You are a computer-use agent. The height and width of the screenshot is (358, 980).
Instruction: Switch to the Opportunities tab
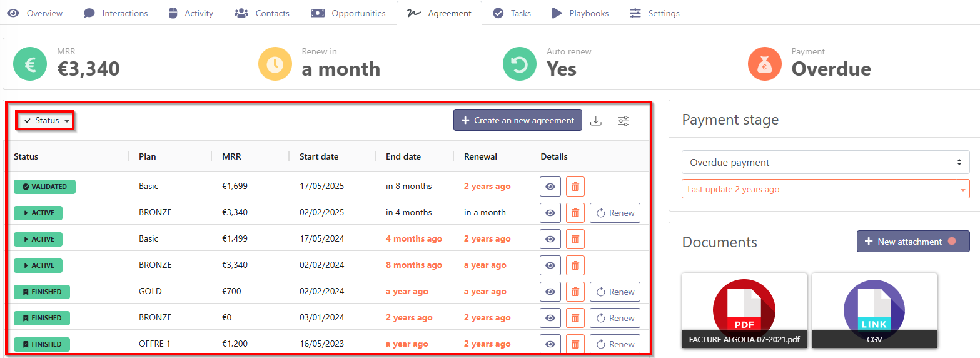tap(348, 13)
